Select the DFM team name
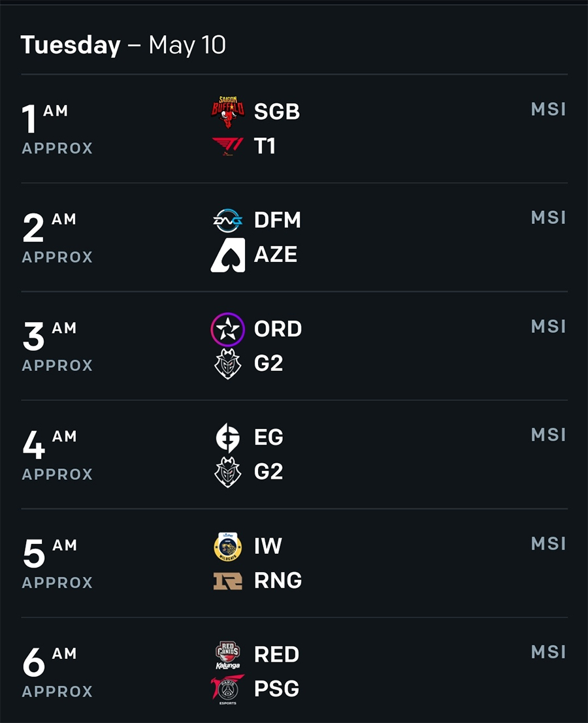This screenshot has height=723, width=588. 278,220
